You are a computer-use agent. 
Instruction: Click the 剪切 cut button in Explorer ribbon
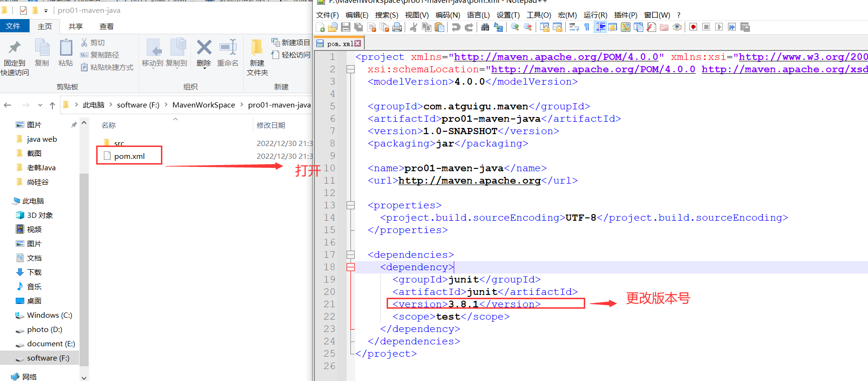click(x=93, y=42)
